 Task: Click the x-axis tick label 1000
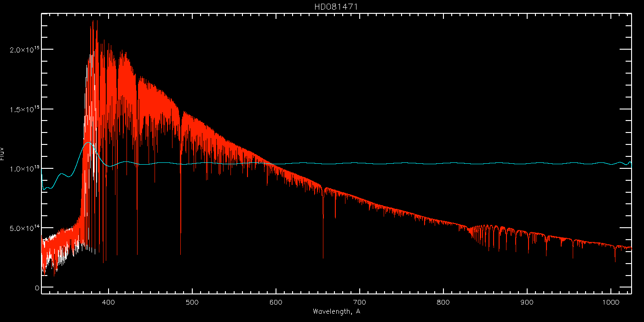pos(610,302)
